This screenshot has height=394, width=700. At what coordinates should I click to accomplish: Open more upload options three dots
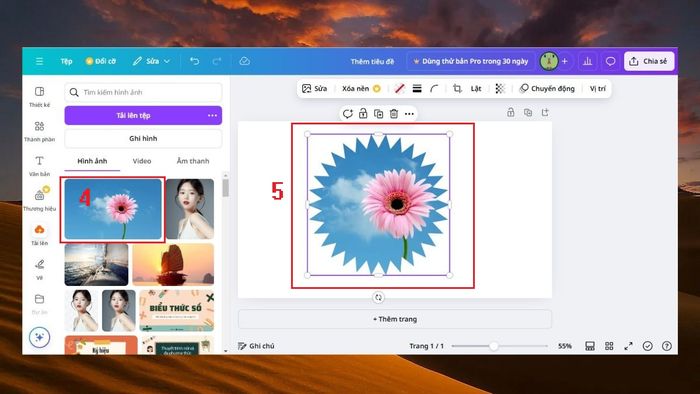212,116
